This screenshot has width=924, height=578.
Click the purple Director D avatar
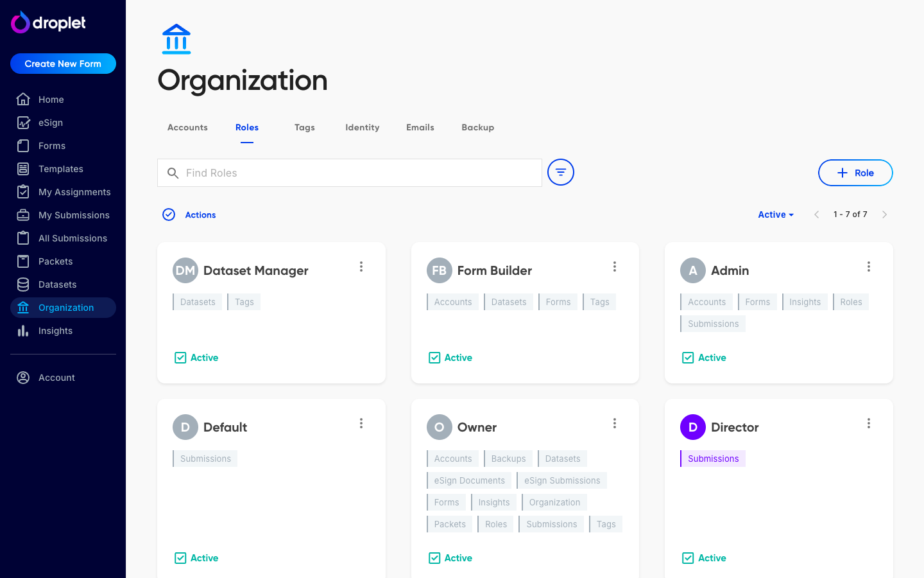click(693, 427)
